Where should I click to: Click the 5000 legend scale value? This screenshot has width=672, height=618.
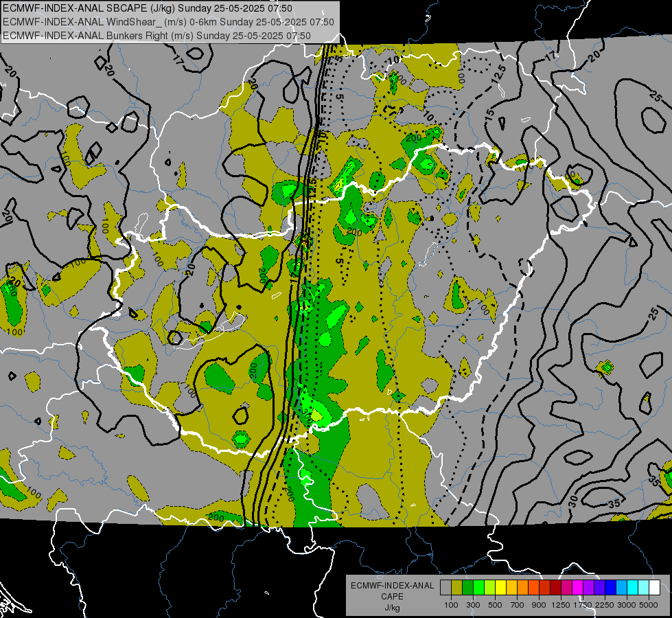click(649, 605)
